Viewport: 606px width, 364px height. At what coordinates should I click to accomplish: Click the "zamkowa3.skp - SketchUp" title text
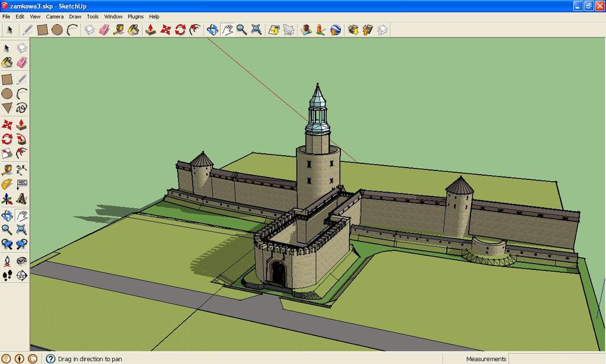click(49, 6)
